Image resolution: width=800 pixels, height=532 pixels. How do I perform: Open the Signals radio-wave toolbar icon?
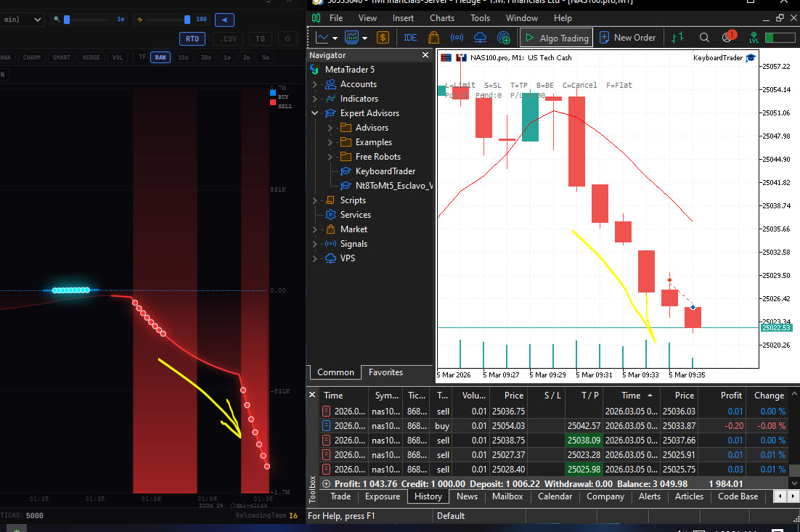pyautogui.click(x=457, y=38)
